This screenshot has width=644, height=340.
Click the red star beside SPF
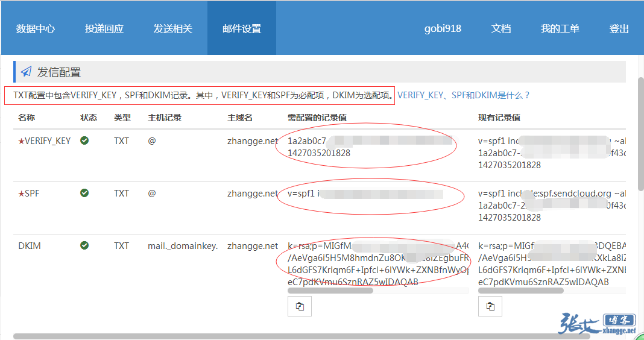21,194
